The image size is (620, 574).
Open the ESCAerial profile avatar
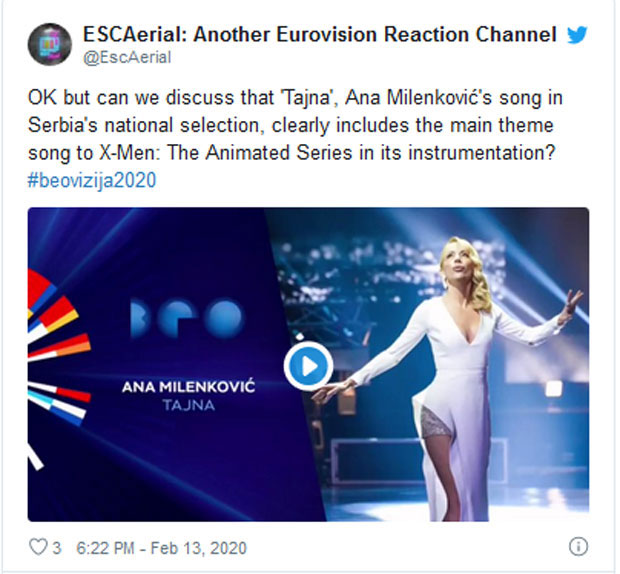click(x=50, y=44)
